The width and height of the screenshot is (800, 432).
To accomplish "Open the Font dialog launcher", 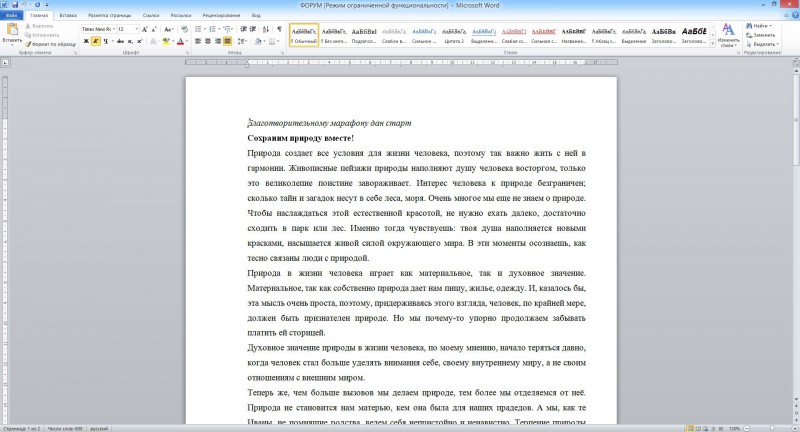I will click(x=188, y=53).
